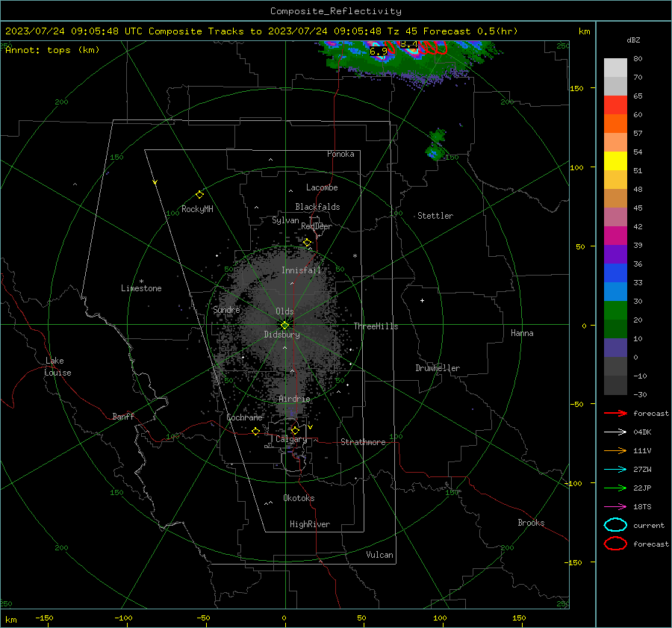Click the white 04DK track arrow
Screen dimensions: 672x628
click(615, 432)
